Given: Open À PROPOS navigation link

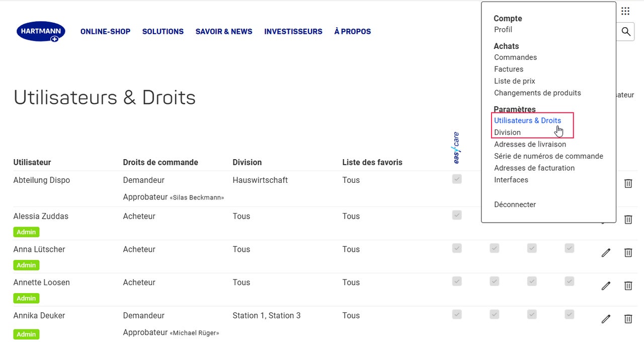Looking at the screenshot, I should 353,31.
